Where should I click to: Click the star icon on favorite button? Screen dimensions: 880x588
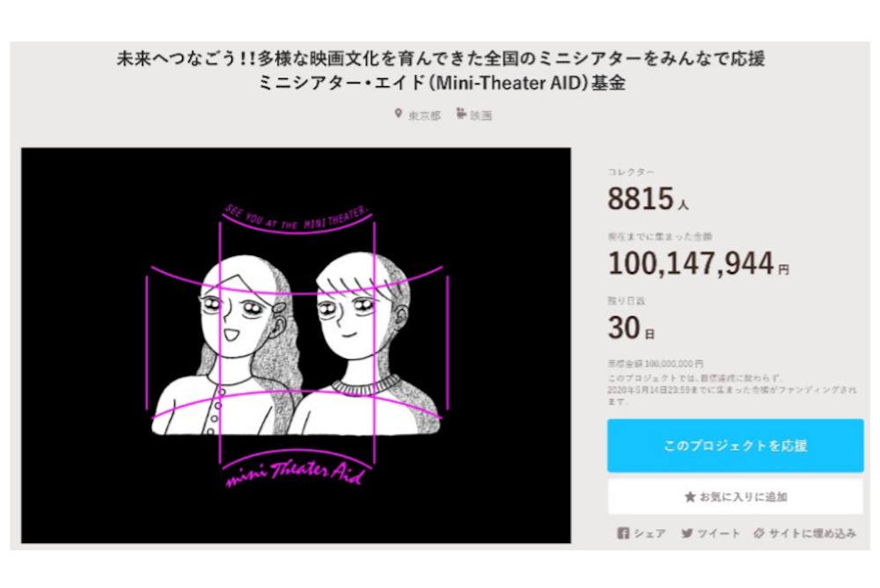(690, 496)
